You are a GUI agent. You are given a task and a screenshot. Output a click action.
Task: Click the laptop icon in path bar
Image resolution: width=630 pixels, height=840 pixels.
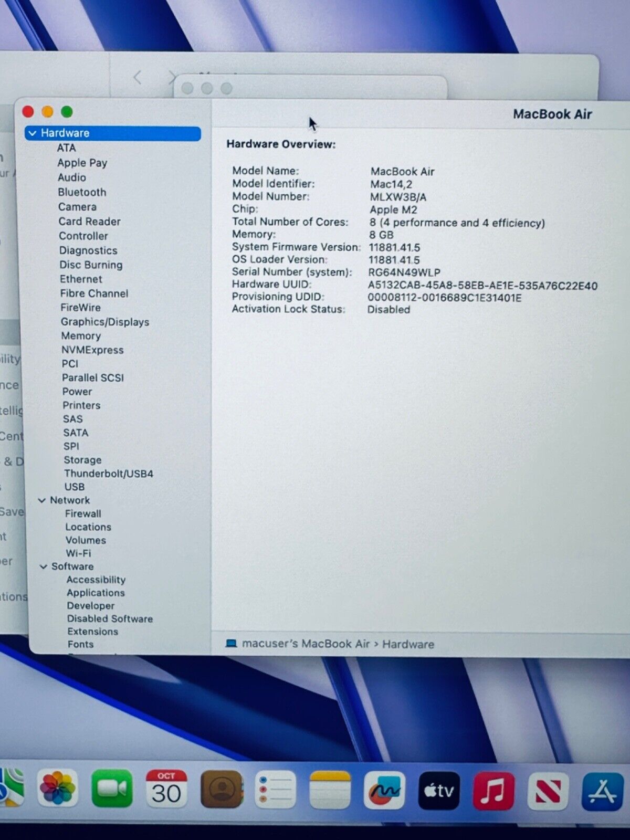pyautogui.click(x=231, y=644)
